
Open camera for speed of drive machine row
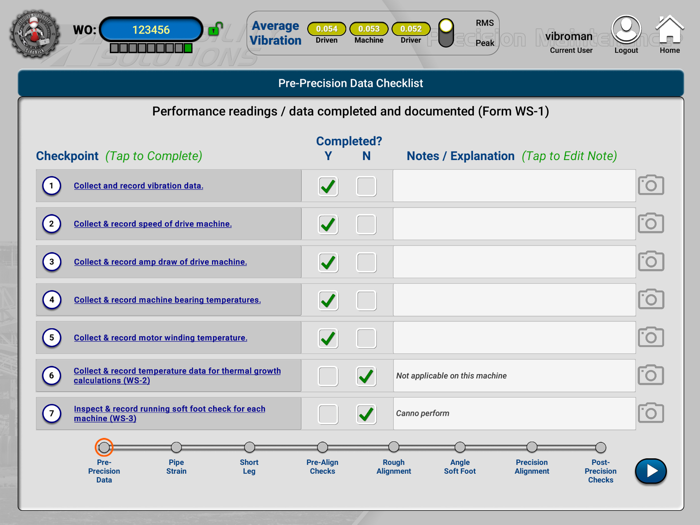point(651,223)
